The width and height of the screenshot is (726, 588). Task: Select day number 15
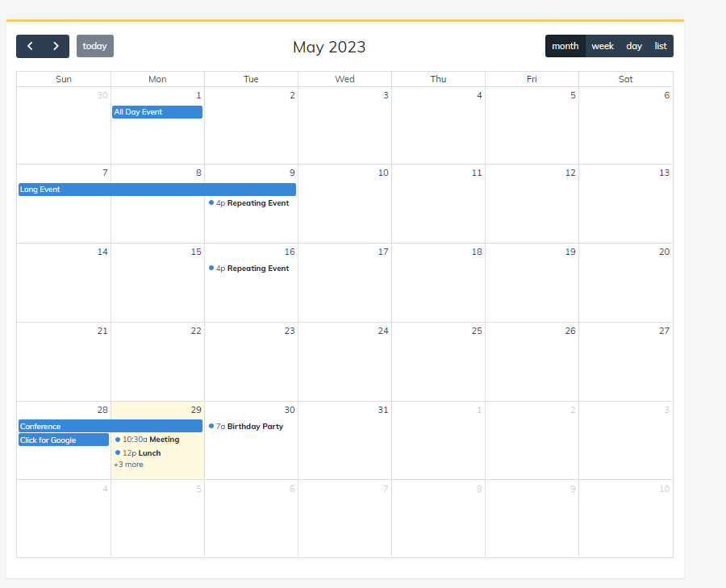[x=196, y=252]
